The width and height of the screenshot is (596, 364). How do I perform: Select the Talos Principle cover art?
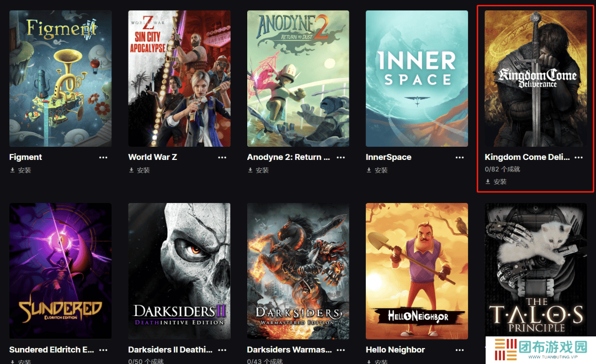pos(536,270)
